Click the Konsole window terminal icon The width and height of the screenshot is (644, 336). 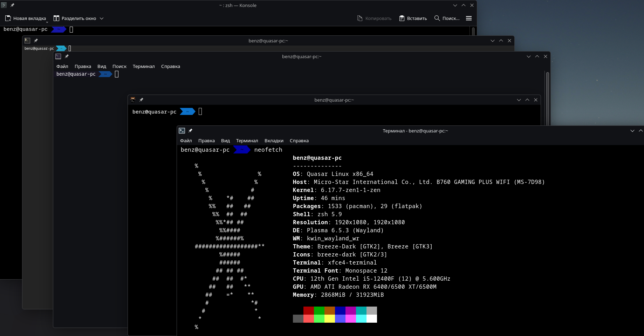tap(4, 5)
